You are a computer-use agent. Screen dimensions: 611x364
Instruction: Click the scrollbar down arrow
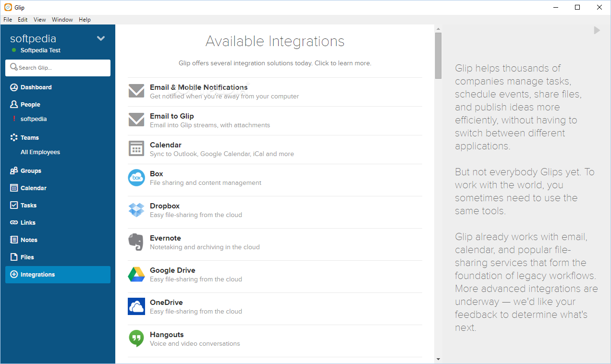pyautogui.click(x=438, y=359)
